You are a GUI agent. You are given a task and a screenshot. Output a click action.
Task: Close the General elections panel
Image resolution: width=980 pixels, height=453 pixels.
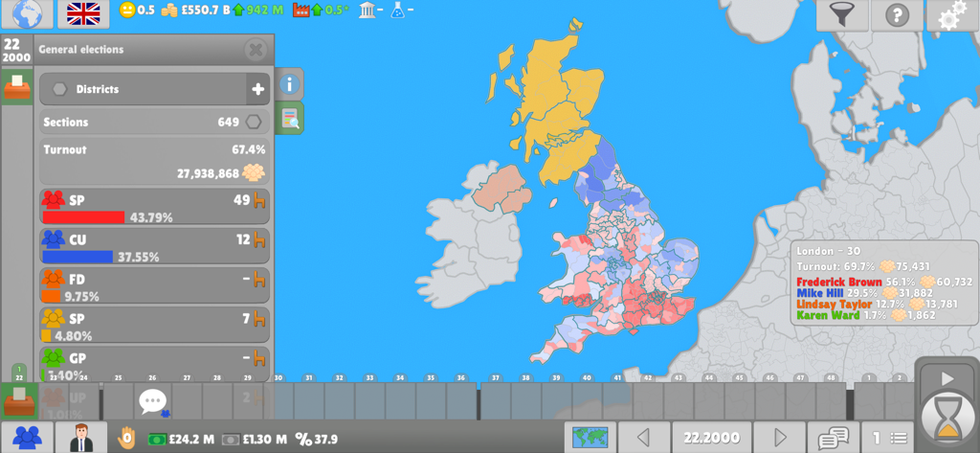(x=256, y=50)
